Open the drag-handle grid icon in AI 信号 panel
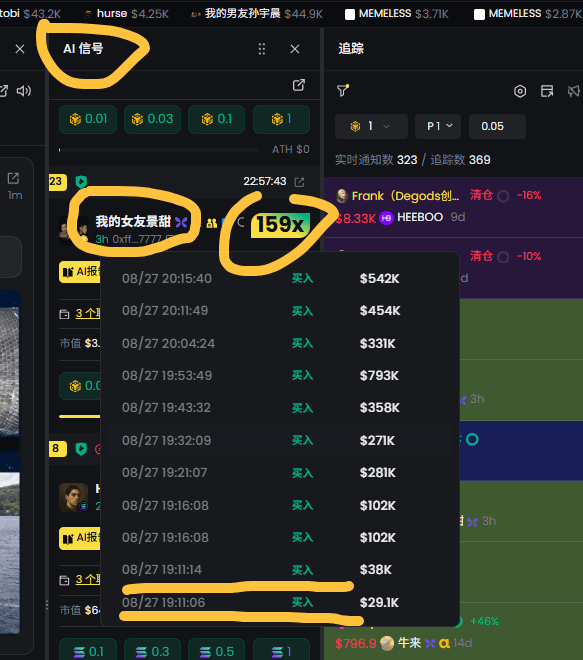Screen dimensions: 583x660 pyautogui.click(x=261, y=49)
